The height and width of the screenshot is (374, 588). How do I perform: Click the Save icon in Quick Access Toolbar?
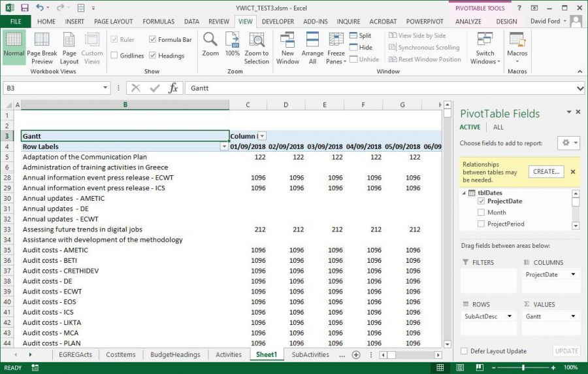(x=25, y=7)
